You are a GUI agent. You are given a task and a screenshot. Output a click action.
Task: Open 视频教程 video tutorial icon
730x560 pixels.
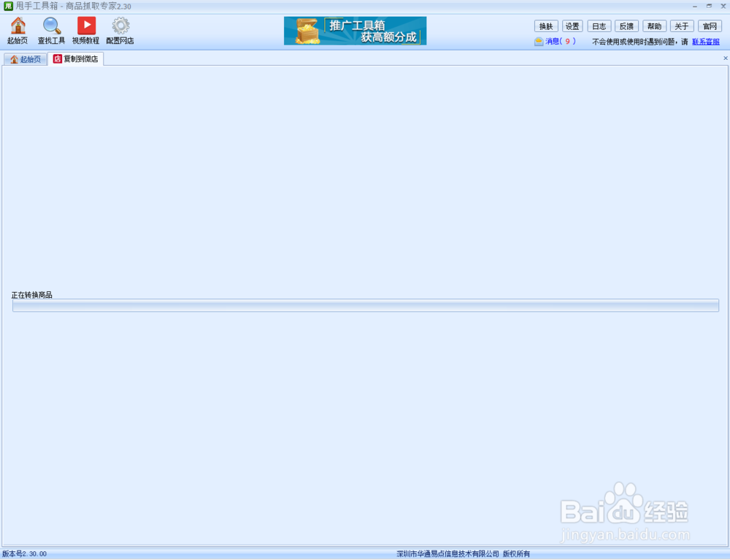coord(86,29)
